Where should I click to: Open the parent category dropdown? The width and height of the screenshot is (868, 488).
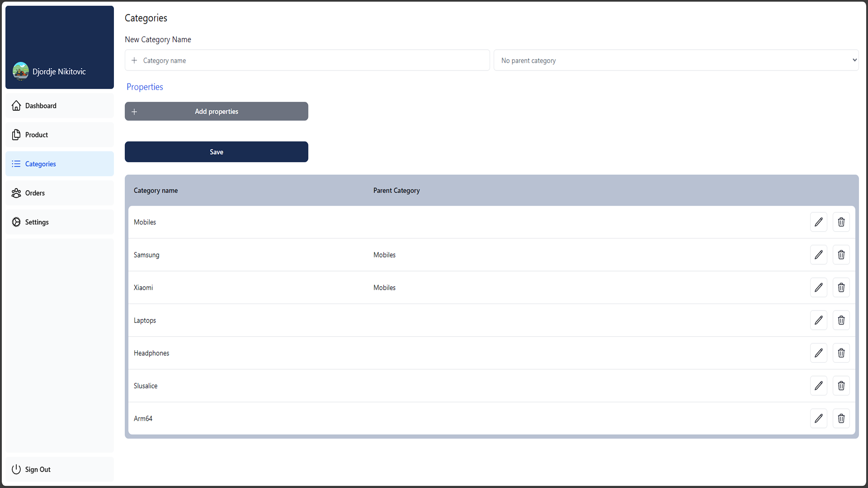(x=676, y=60)
